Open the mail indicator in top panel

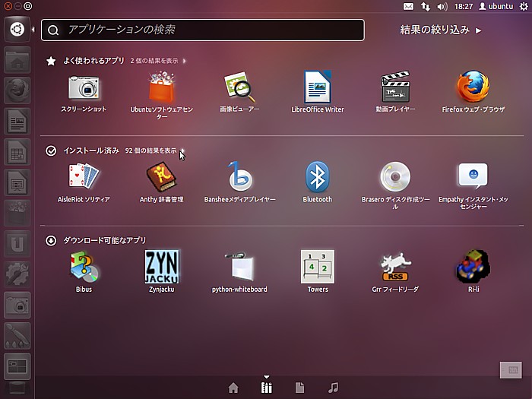click(409, 6)
